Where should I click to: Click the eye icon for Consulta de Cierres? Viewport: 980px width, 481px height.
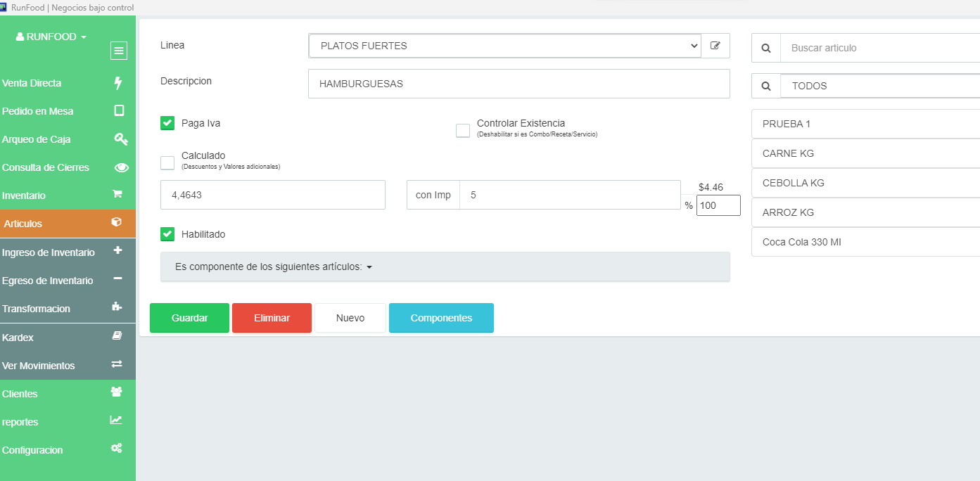pyautogui.click(x=121, y=167)
